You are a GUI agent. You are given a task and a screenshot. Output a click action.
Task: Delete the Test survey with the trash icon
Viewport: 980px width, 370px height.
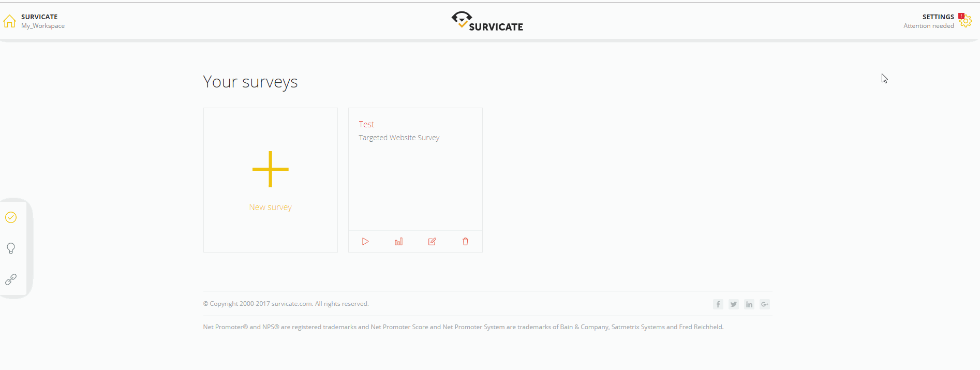465,242
